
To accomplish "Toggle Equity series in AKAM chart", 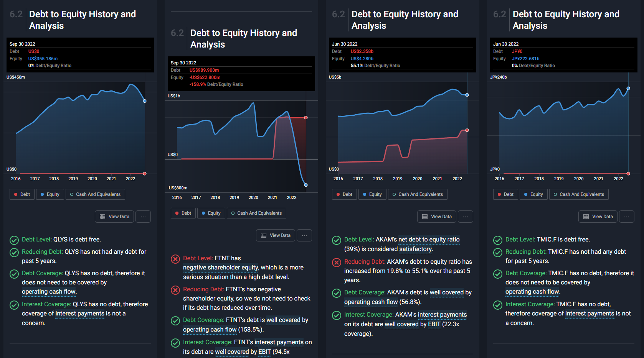I will coord(372,194).
